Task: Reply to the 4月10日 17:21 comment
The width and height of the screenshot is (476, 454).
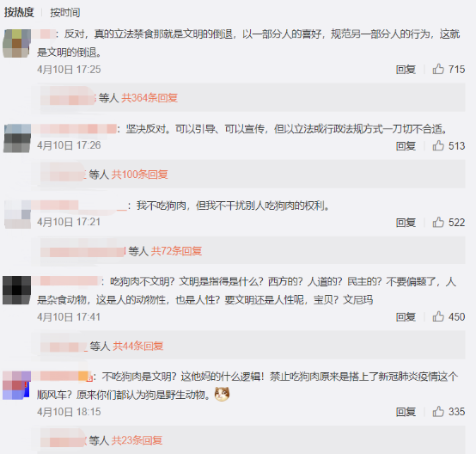Action: [x=406, y=223]
